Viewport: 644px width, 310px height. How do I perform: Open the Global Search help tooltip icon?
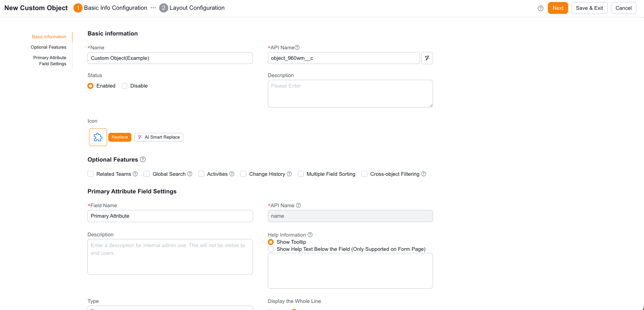190,174
